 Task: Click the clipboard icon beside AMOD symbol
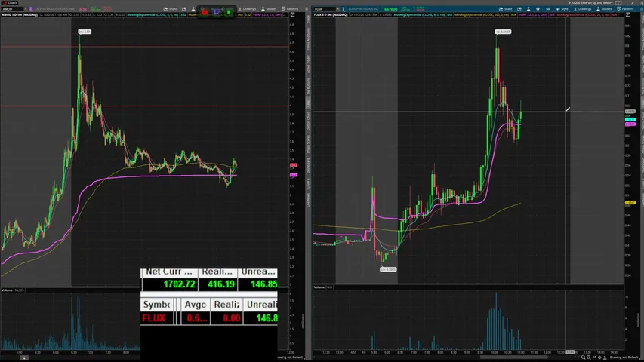click(31, 8)
